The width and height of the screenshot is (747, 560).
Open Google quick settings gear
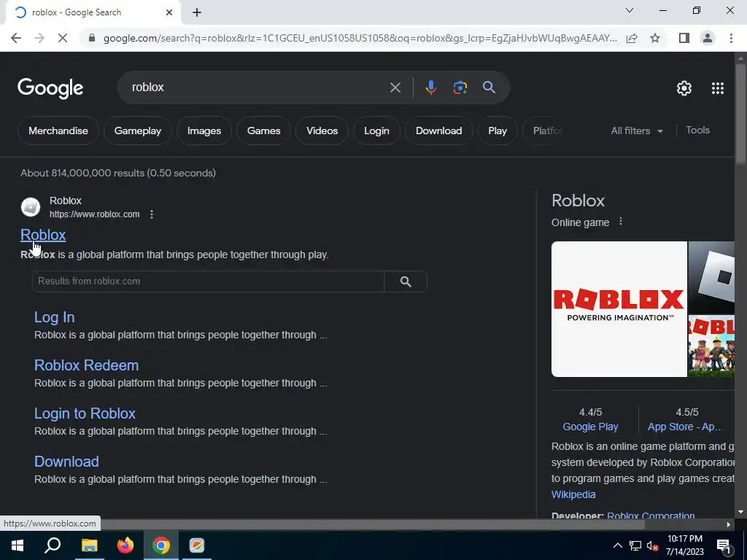(x=684, y=88)
